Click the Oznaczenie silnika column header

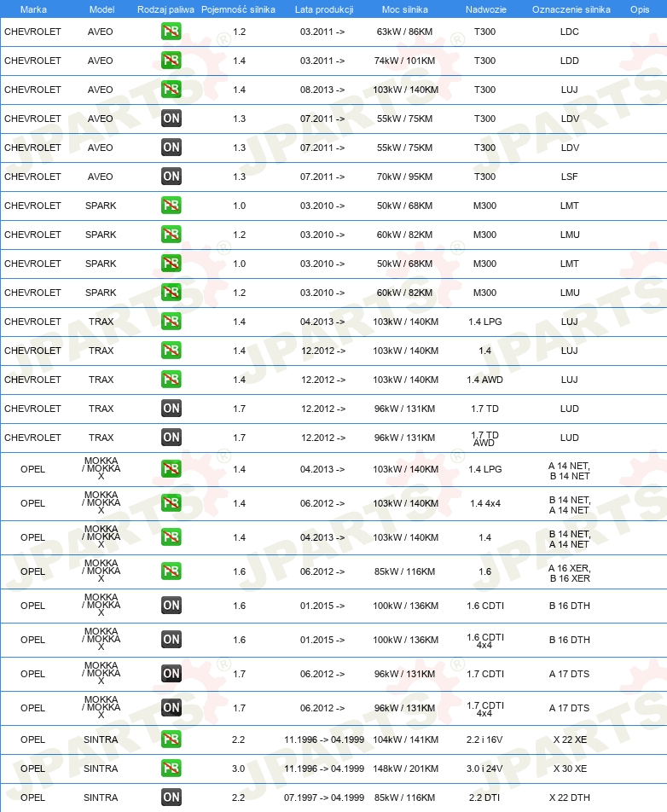coord(571,9)
